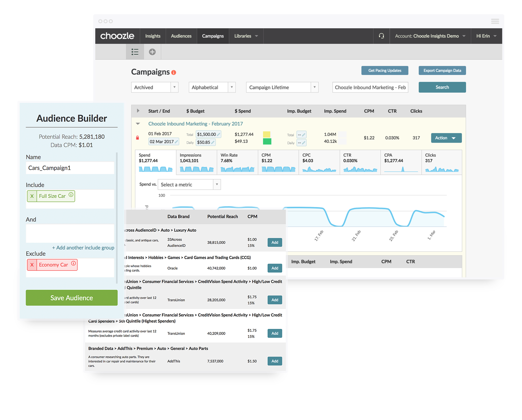Add the 33Across Luxury Auto segment
This screenshot has width=522, height=420.
[x=275, y=242]
